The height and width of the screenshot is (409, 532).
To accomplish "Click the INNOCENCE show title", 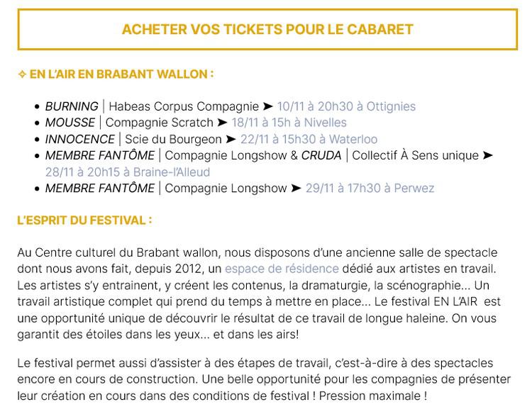I will pyautogui.click(x=79, y=140).
